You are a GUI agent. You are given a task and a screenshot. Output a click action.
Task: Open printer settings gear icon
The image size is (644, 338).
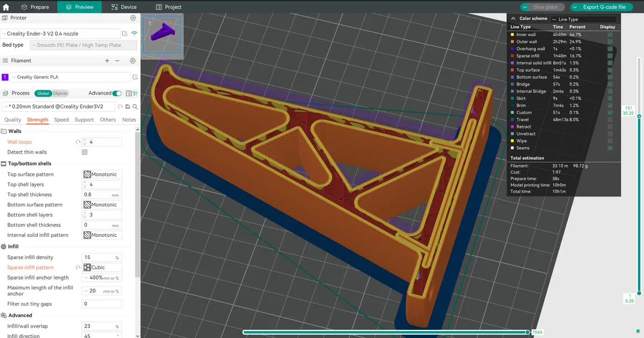point(133,18)
